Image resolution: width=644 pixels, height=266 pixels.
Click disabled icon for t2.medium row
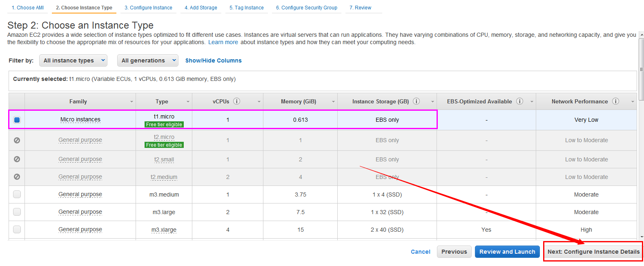tap(17, 177)
